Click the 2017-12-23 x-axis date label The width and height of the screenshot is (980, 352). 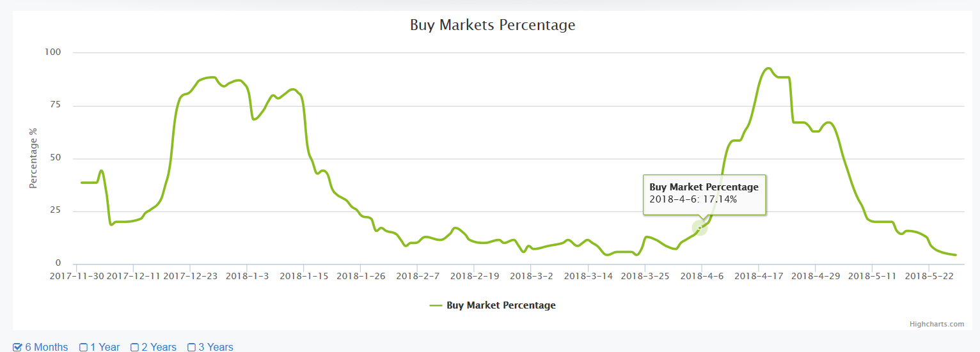191,276
